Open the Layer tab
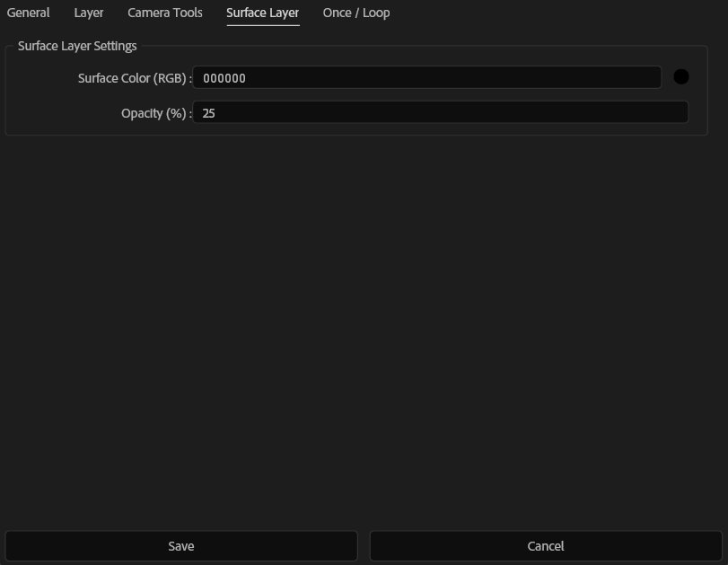Viewport: 728px width, 565px height. (x=87, y=13)
